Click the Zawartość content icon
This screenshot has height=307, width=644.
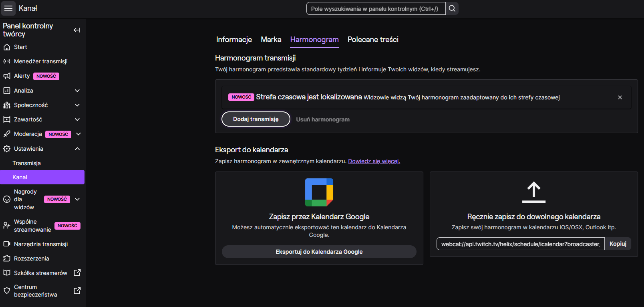tap(7, 119)
